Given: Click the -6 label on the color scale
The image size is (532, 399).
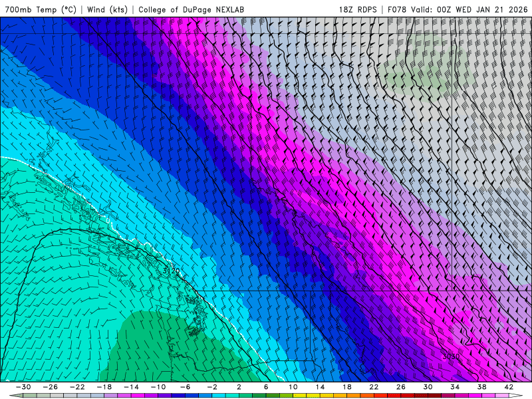Looking at the screenshot, I should (x=185, y=387).
